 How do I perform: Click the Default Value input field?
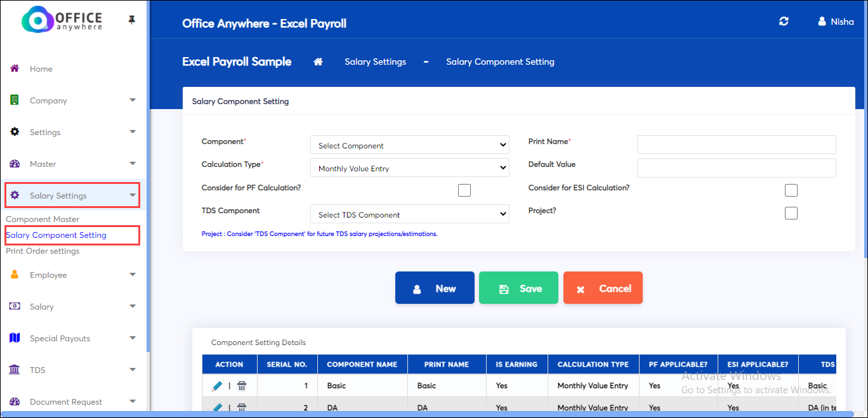coord(736,167)
